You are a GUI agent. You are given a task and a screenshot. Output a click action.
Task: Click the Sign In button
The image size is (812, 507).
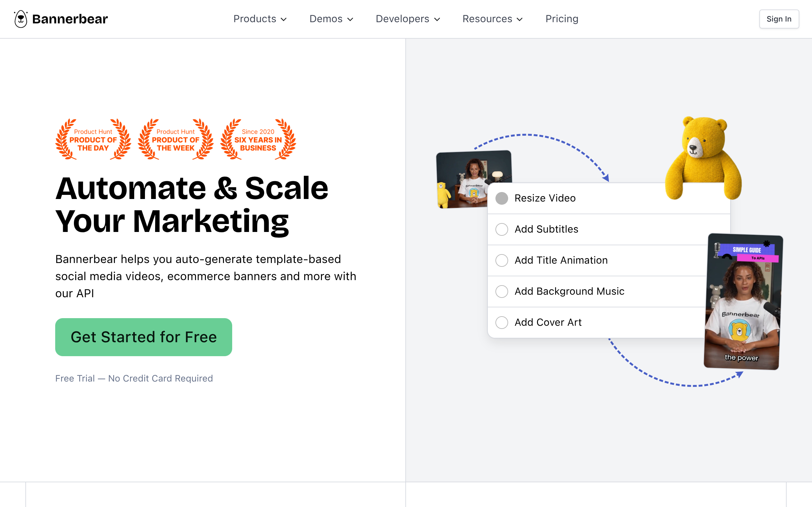[779, 19]
